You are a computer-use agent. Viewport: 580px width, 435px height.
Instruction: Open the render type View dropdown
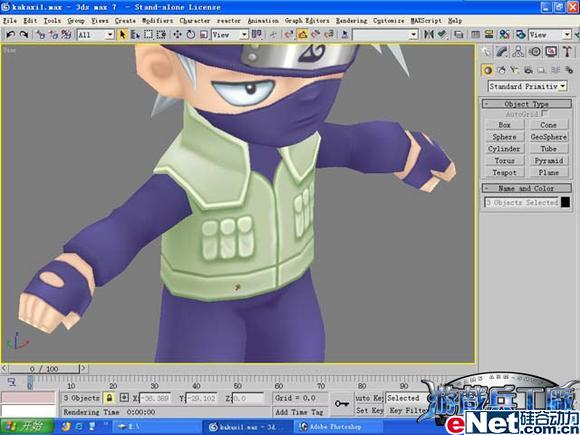pyautogui.click(x=550, y=35)
